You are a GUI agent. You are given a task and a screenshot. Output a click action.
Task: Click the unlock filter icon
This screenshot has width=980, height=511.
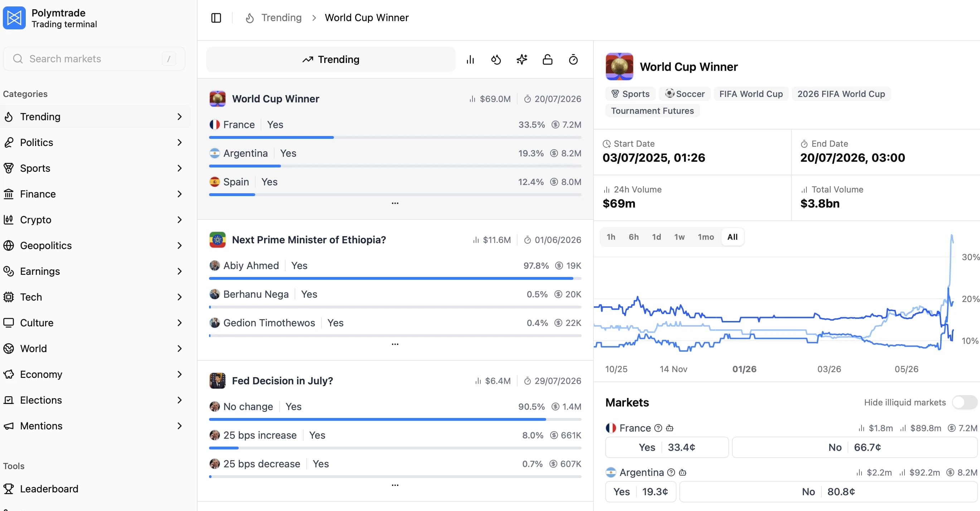point(547,60)
